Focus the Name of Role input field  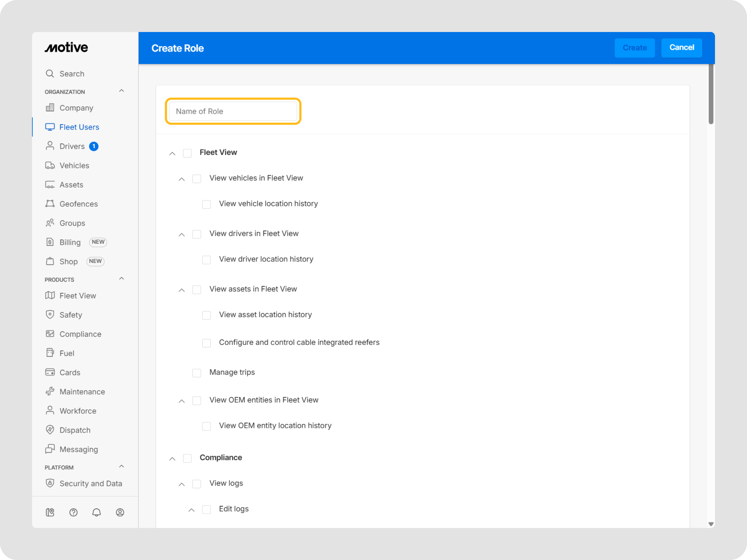click(x=233, y=111)
